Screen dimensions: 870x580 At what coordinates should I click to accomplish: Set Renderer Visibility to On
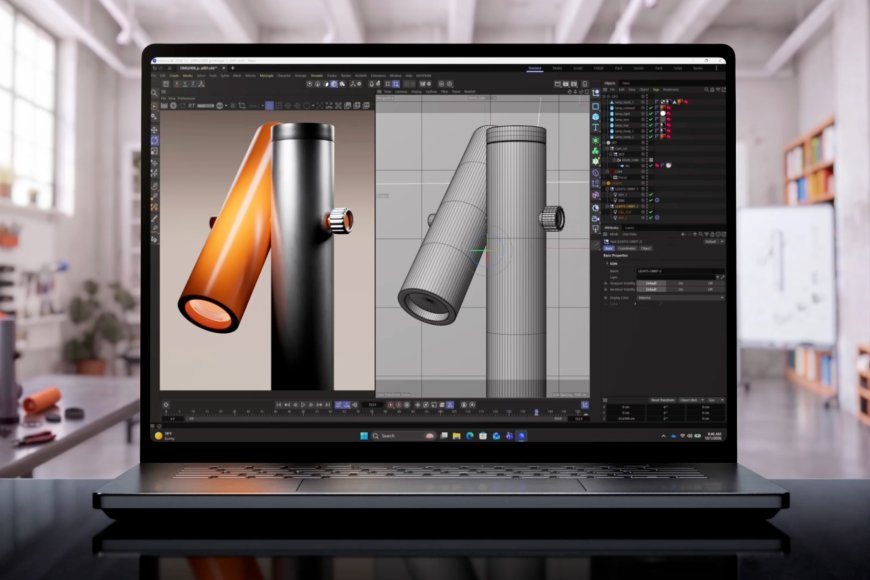681,289
